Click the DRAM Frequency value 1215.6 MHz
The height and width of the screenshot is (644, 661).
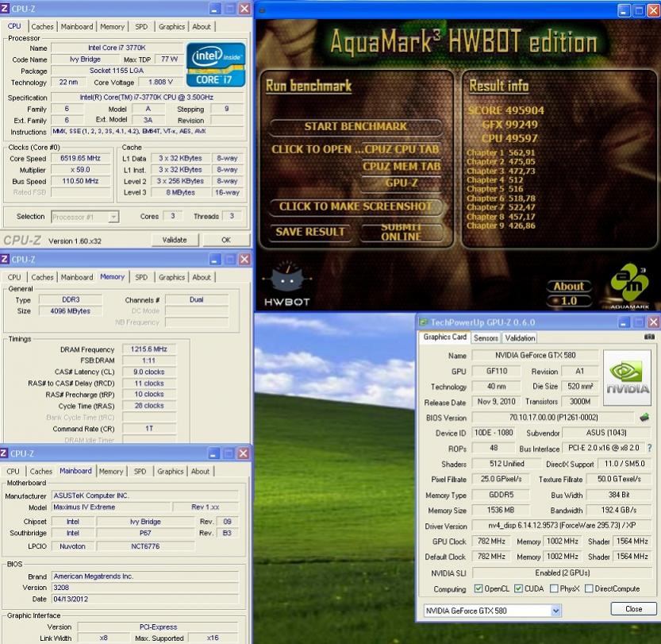149,349
